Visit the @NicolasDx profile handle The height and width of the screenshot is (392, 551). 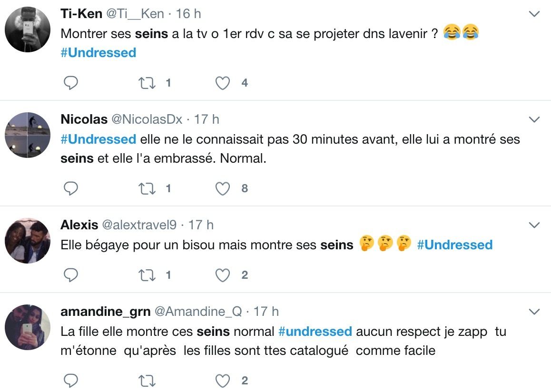[147, 119]
